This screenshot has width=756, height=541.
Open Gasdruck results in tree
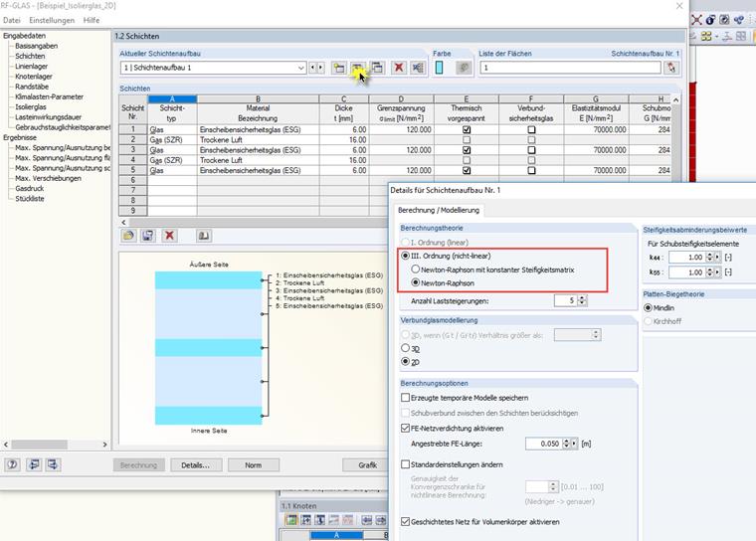point(30,188)
